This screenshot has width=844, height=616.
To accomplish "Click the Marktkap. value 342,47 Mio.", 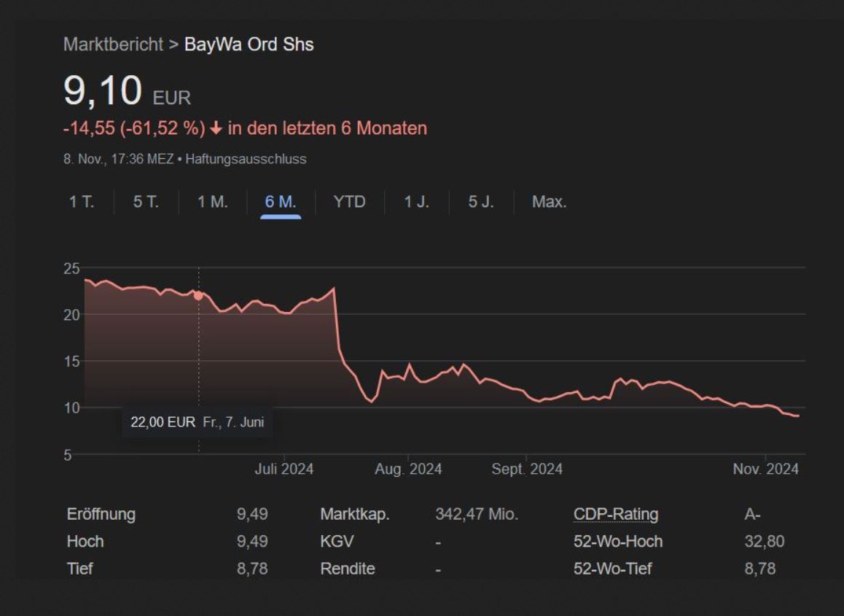I will pyautogui.click(x=477, y=514).
